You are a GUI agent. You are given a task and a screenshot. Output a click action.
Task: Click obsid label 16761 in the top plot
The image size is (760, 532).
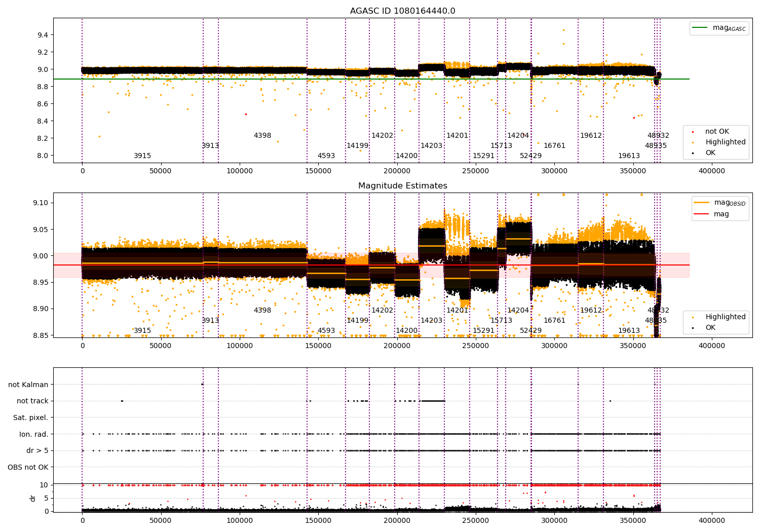coord(554,146)
